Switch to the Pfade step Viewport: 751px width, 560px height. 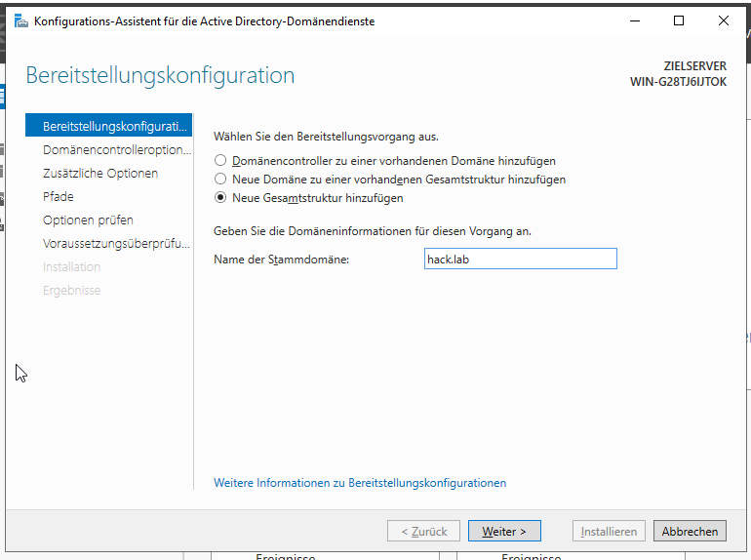click(59, 197)
